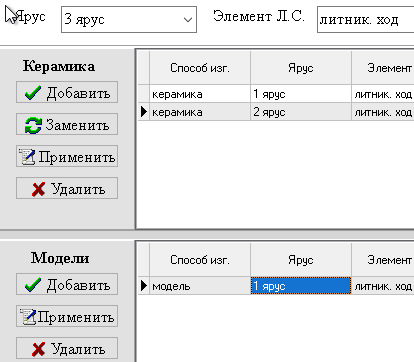The height and width of the screenshot is (362, 414).
Task: Click row indicator arrow beside керамика 2 ярус
Action: pyautogui.click(x=144, y=112)
